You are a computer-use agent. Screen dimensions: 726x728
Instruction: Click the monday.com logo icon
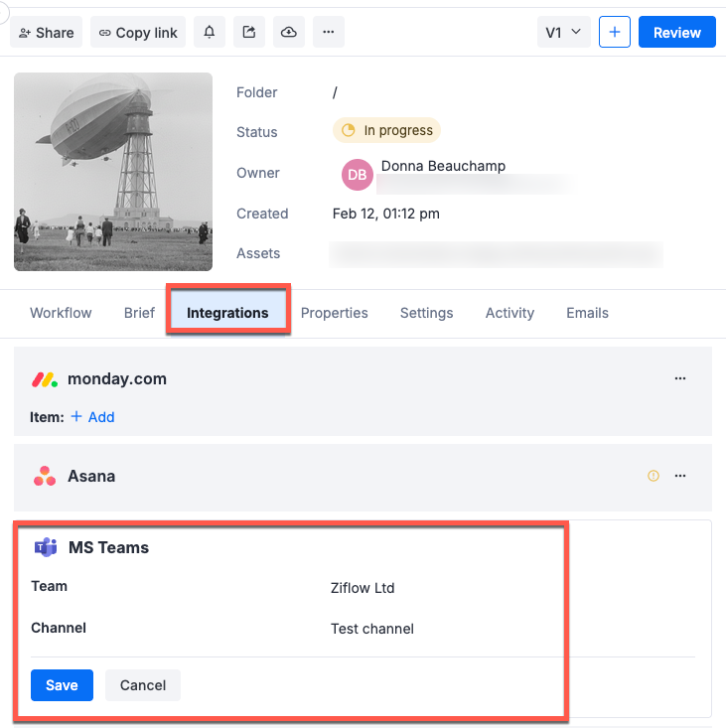(45, 379)
